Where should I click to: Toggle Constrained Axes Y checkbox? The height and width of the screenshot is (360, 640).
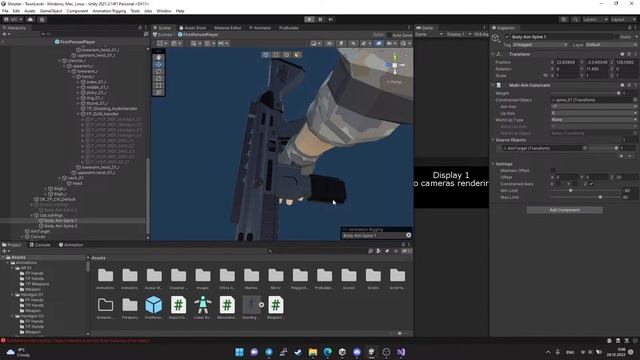pyautogui.click(x=575, y=184)
